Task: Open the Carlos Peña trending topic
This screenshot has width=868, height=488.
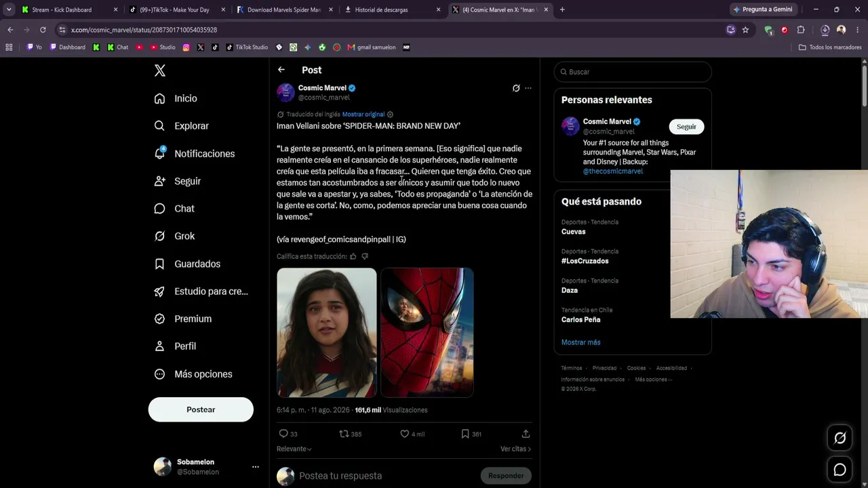Action: pyautogui.click(x=581, y=320)
